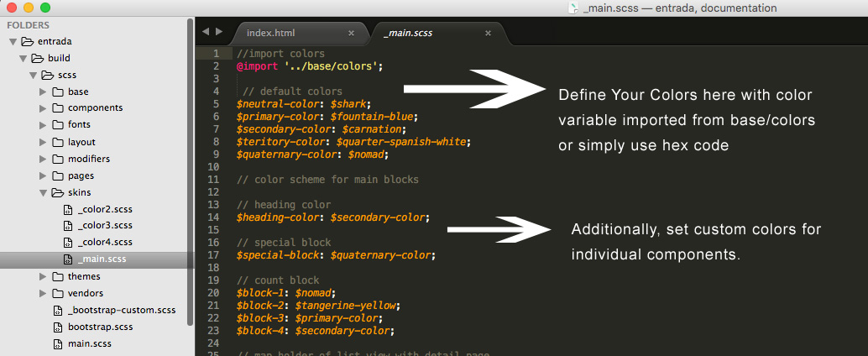Image resolution: width=868 pixels, height=356 pixels.
Task: Click the vendors folder icon
Action: [x=57, y=293]
